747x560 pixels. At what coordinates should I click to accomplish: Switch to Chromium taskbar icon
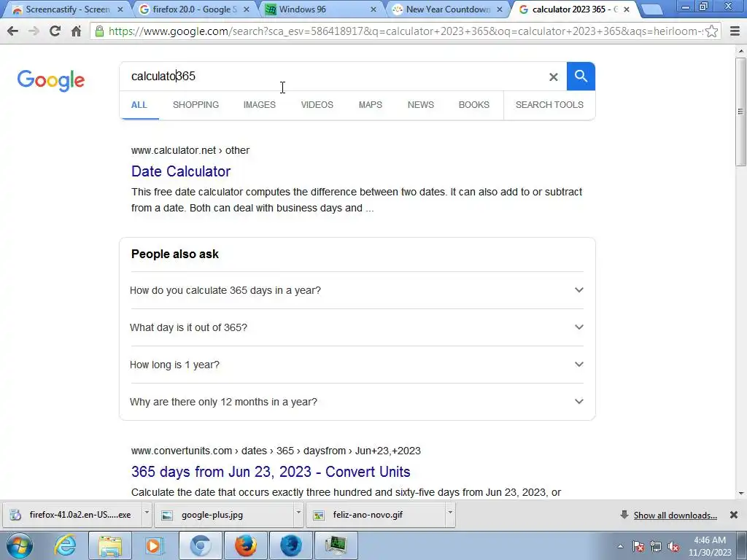[x=201, y=545]
